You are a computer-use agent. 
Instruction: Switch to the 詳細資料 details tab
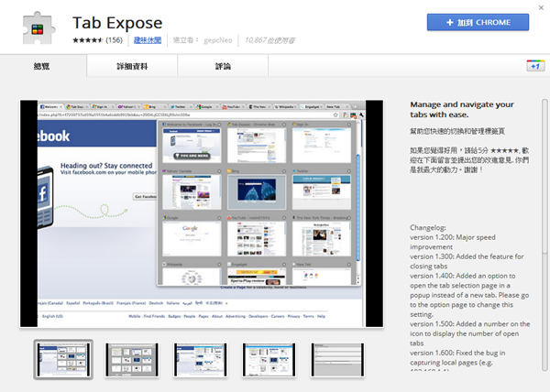132,66
